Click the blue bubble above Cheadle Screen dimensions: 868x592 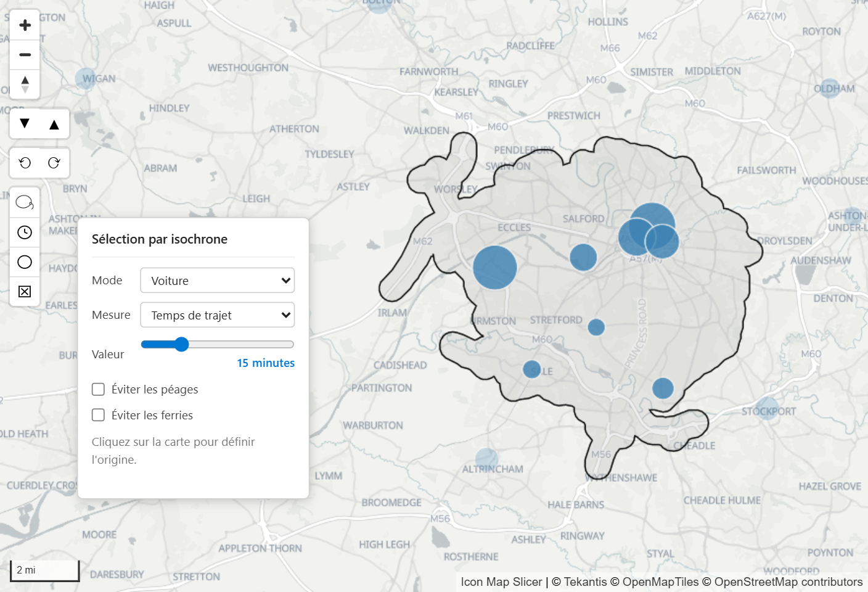(x=663, y=388)
